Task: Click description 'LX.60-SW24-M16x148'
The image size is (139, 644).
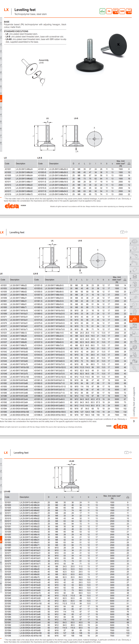Action: coord(19,415)
